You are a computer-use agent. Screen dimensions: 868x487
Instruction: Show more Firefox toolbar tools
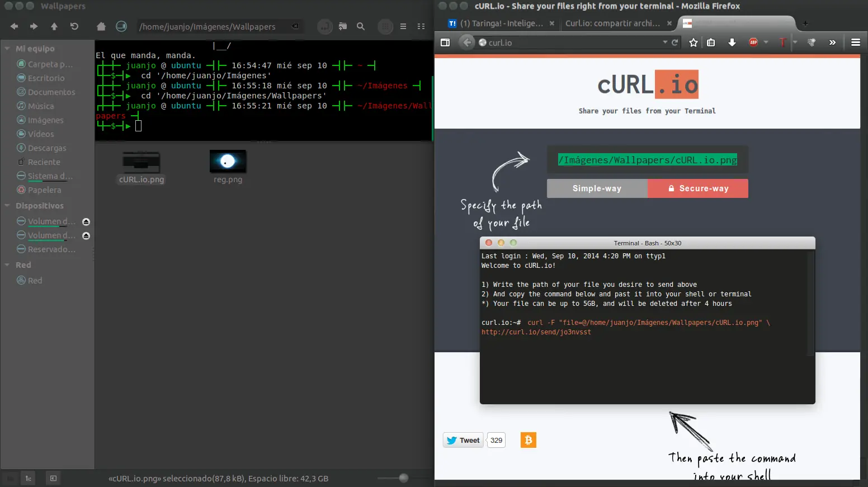pos(832,42)
